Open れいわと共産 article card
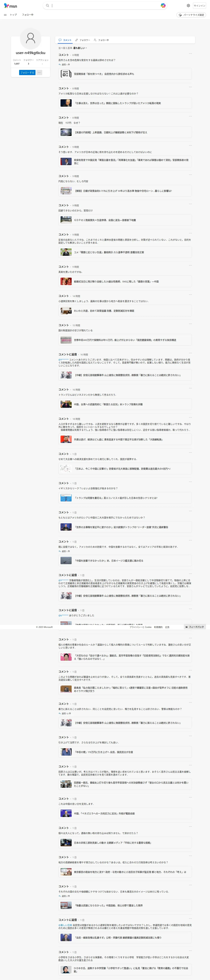 (x=125, y=311)
